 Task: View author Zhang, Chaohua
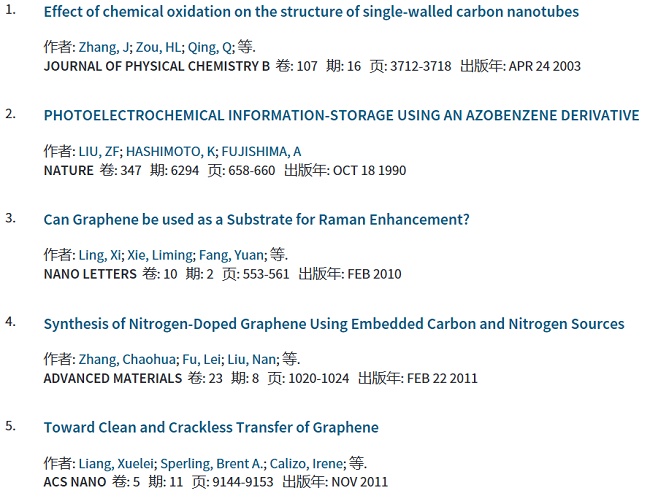(x=127, y=359)
